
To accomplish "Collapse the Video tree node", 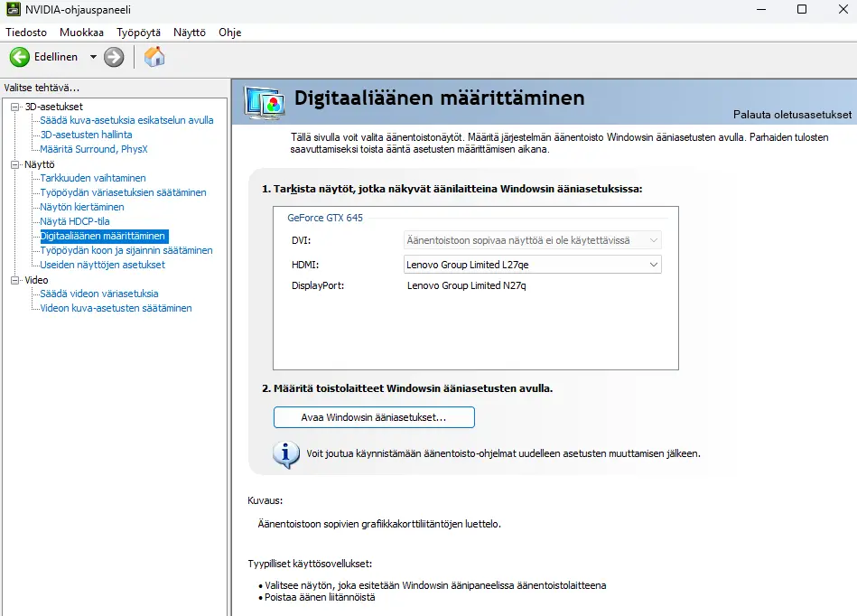I will [x=14, y=280].
